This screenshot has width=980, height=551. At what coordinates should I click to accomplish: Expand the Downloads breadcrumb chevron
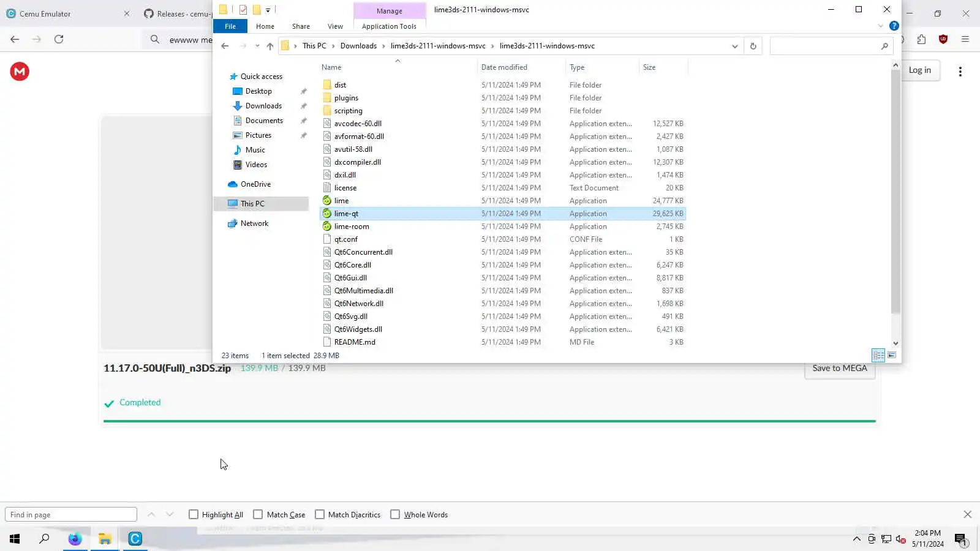[x=384, y=46]
